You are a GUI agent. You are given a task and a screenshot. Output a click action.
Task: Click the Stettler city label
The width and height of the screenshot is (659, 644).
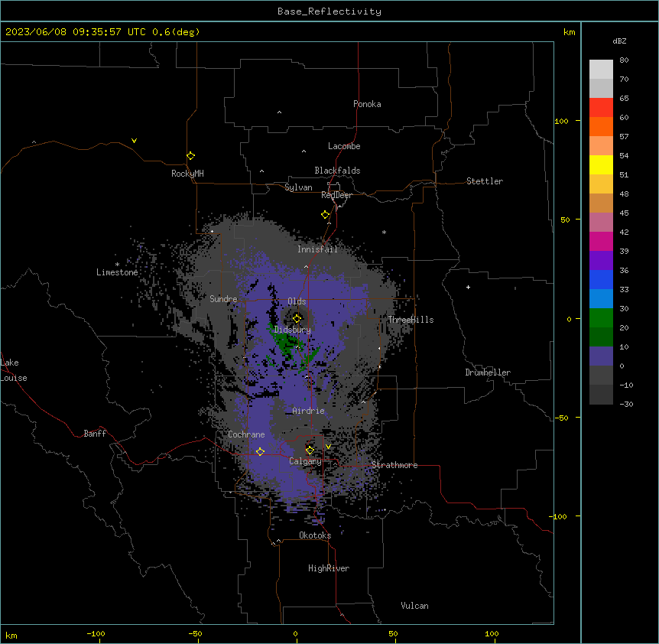(485, 181)
